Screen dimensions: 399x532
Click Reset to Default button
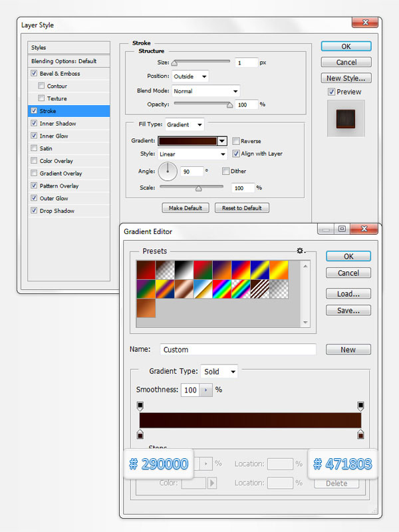[242, 208]
